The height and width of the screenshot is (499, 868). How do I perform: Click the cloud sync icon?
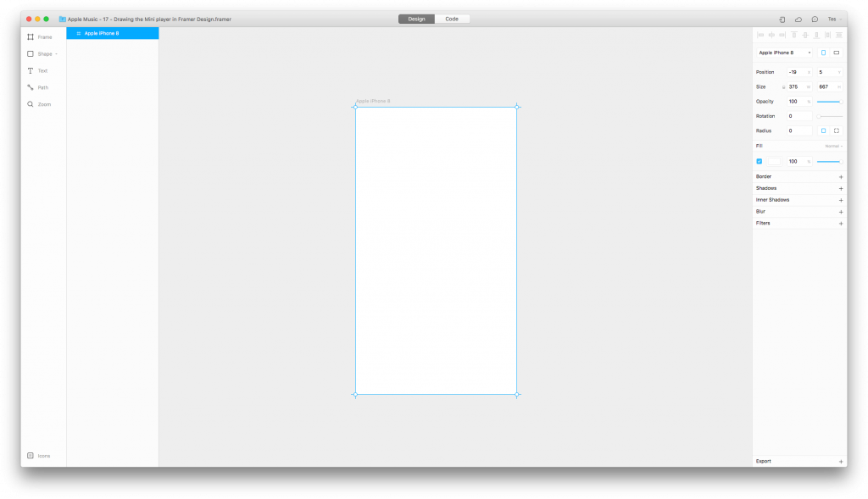[x=798, y=19]
